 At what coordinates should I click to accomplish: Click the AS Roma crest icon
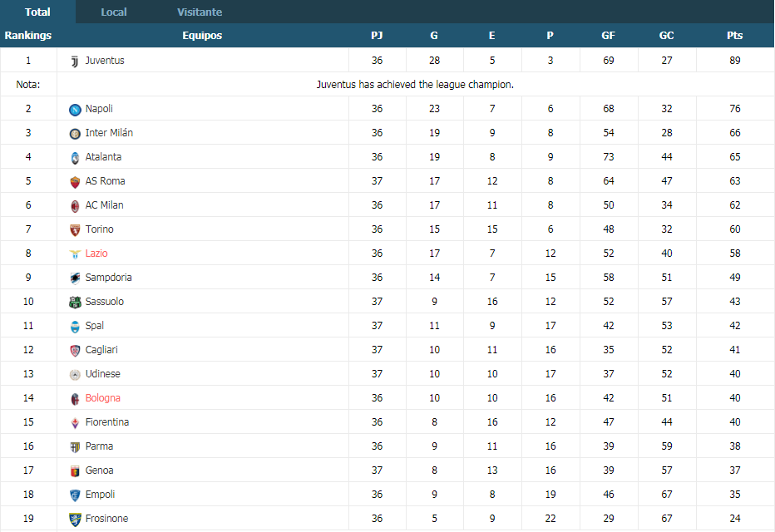pos(75,182)
